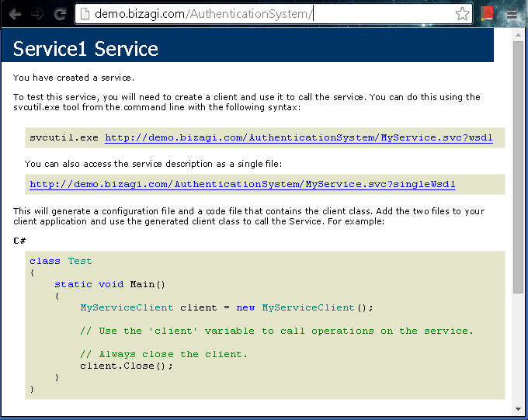Click the browser forward arrow

point(37,14)
